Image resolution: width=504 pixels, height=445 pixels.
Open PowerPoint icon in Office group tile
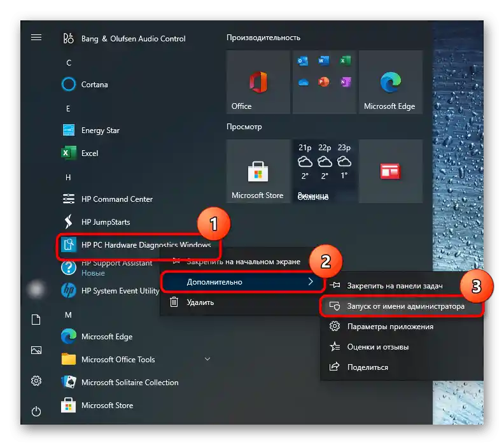[324, 81]
